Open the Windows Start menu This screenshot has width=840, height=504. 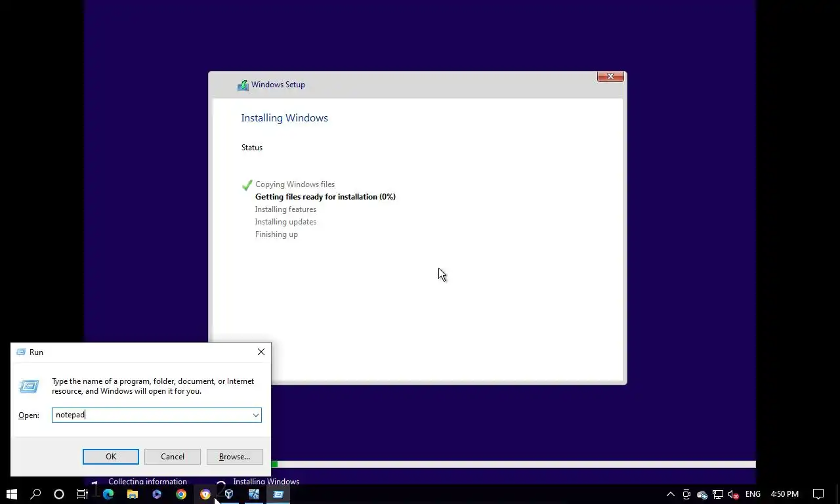[x=11, y=494]
